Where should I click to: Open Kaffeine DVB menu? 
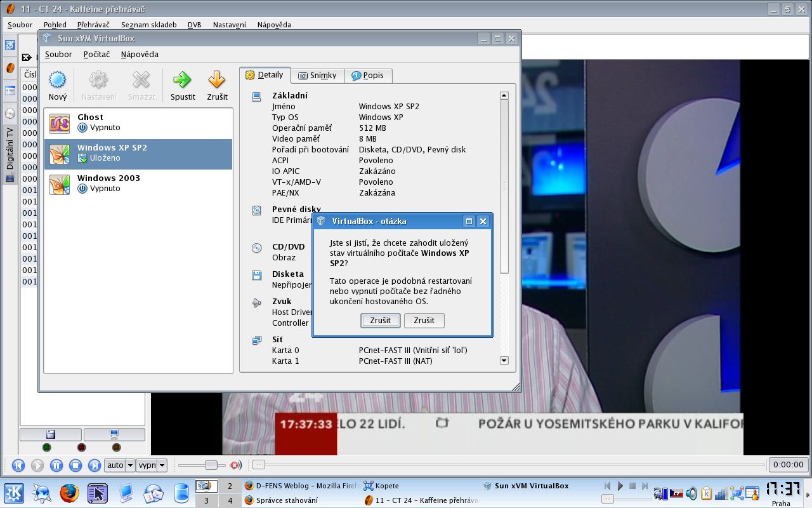[x=194, y=25]
